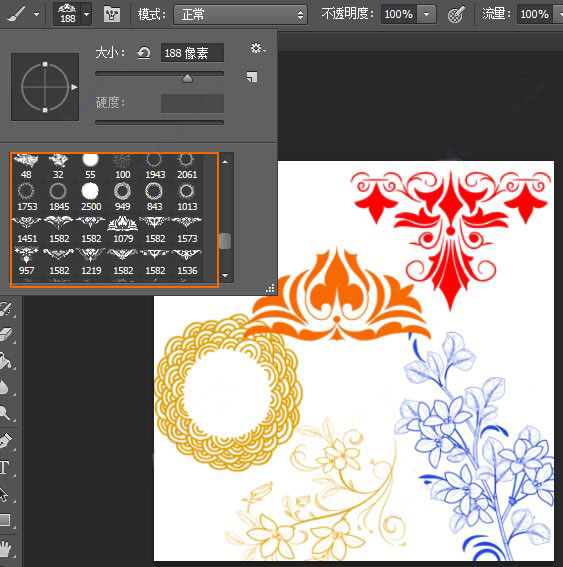The image size is (563, 567).
Task: Reset brush size to original
Action: point(144,54)
